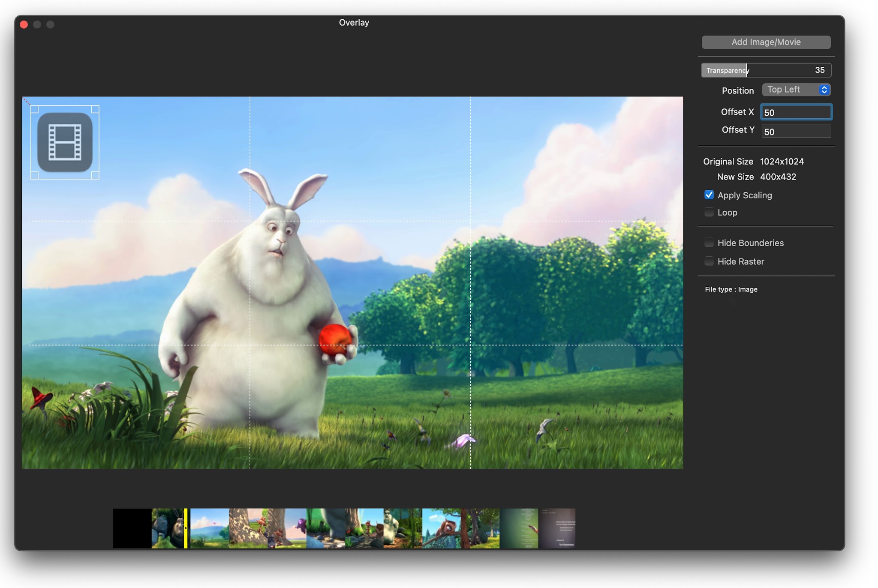Screen dimensions: 878x588
Task: Focus the Offset X input field
Action: point(796,112)
